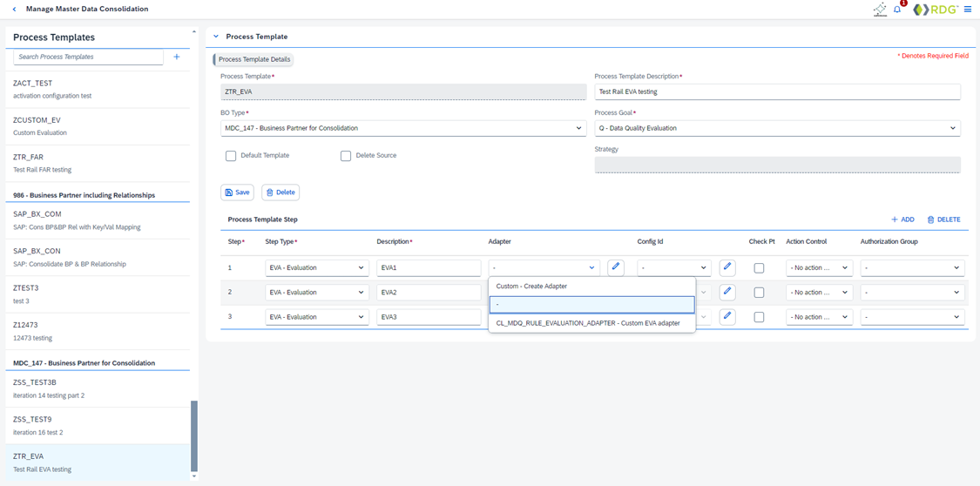Collapse the Process Template section
Viewport: 980px width, 486px height.
tap(216, 37)
